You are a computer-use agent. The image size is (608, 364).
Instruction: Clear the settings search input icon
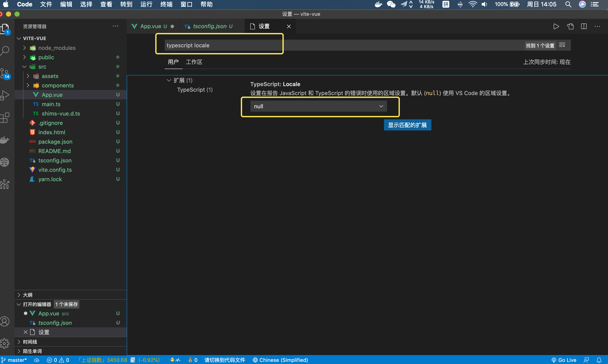562,45
